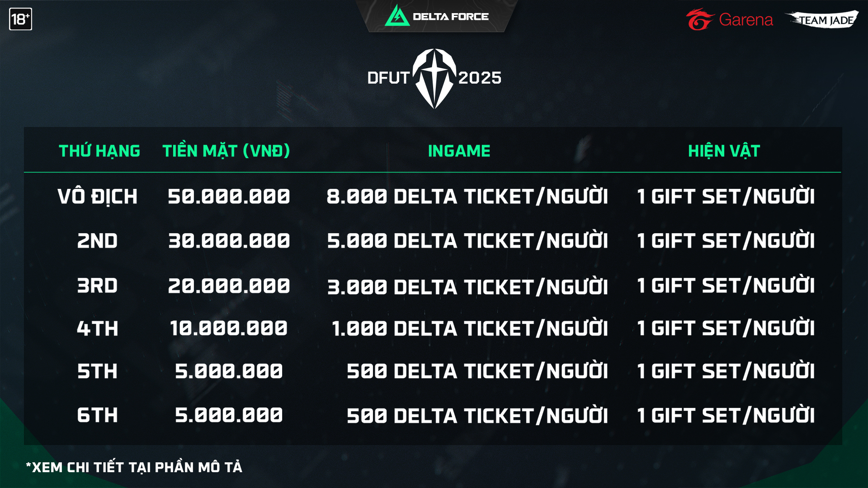Select the INGAME column header
The width and height of the screenshot is (868, 488).
pos(459,151)
